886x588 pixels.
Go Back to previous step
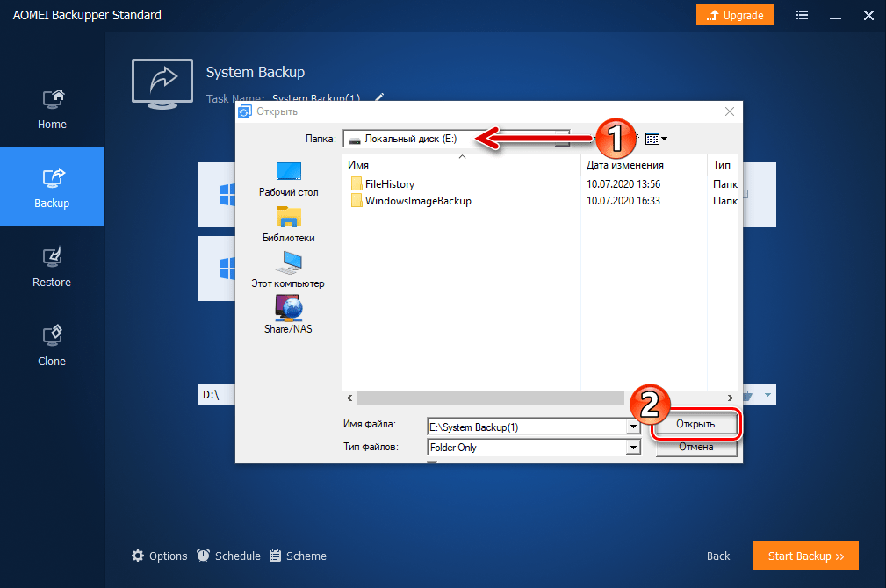[718, 556]
